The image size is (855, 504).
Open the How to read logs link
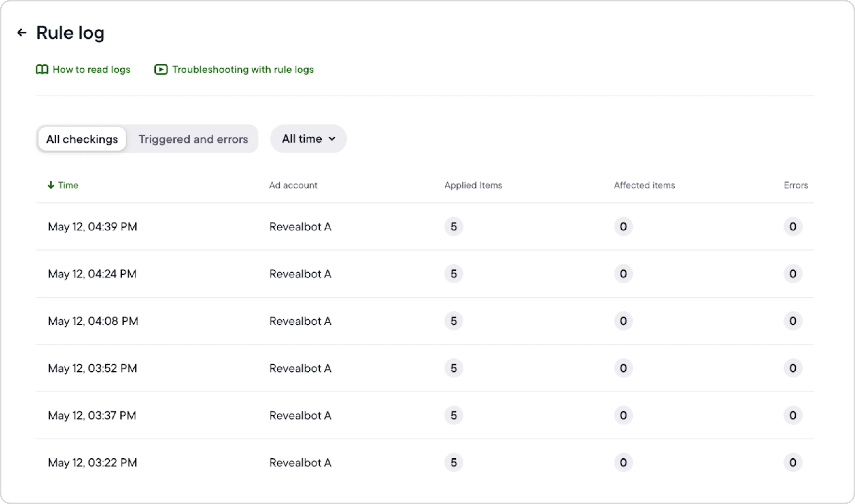coord(91,70)
